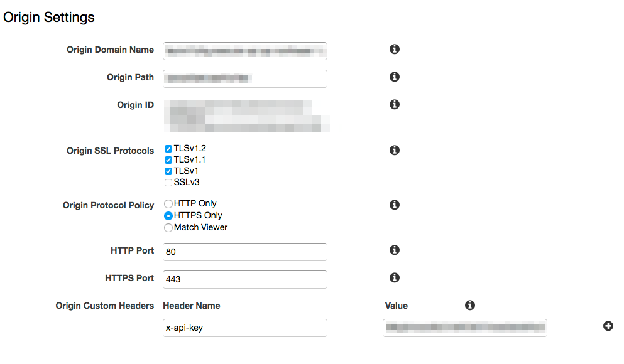Show the info icon beside HTTPS Port
The image size is (624, 364).
coord(395,278)
